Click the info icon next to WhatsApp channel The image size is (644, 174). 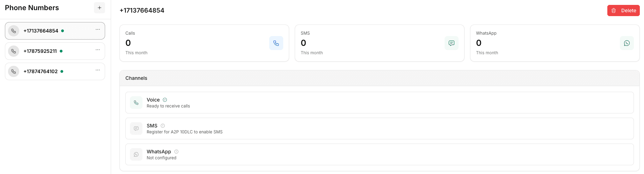tap(176, 152)
